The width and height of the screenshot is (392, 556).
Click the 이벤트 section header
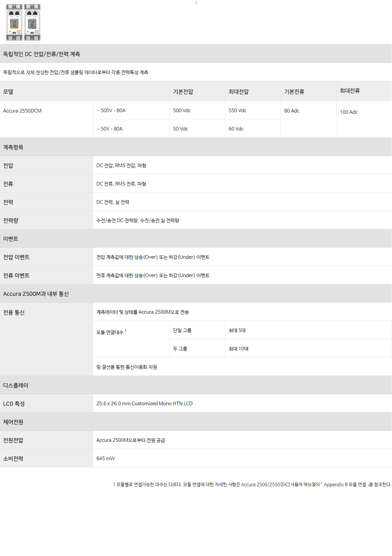pos(11,239)
